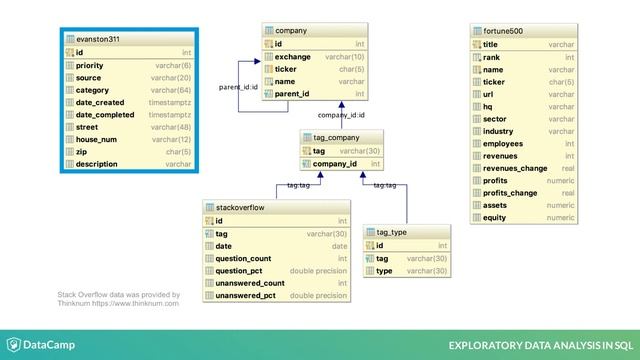
Task: Select the date column in stackoverflow
Action: tap(223, 246)
